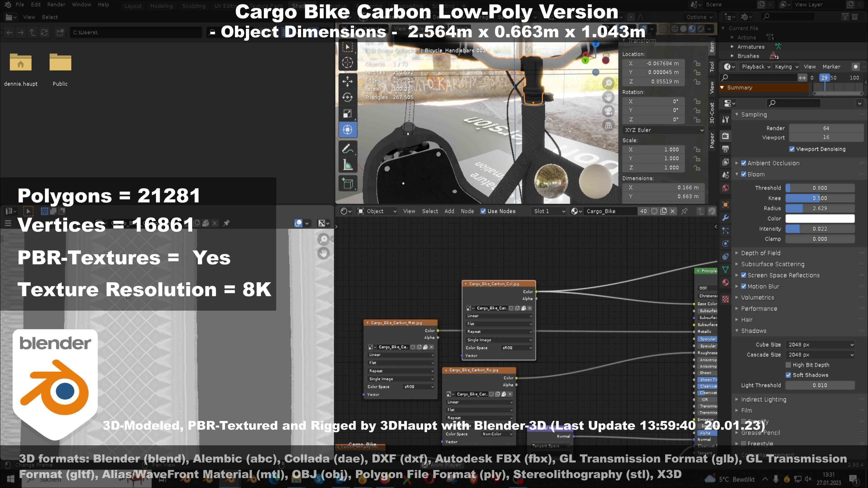Viewport: 868px width, 488px height.
Task: Toggle the Soft Shadows checkbox
Action: pyautogui.click(x=788, y=375)
